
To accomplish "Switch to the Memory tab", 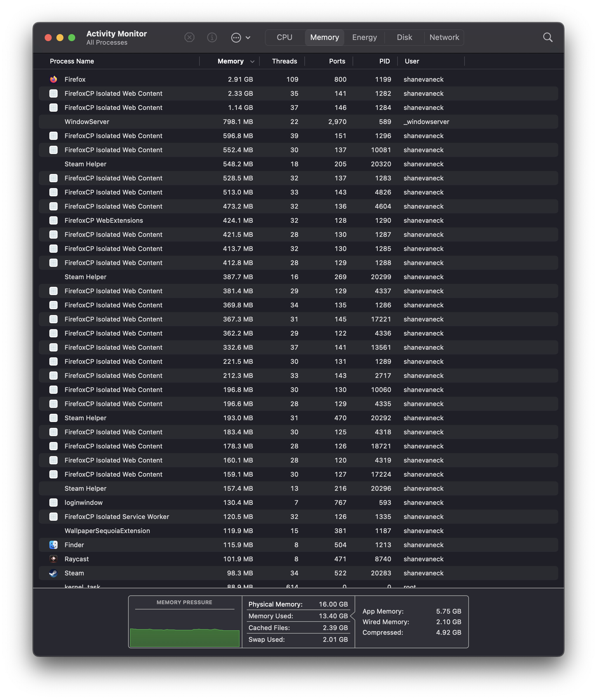I will tap(324, 38).
